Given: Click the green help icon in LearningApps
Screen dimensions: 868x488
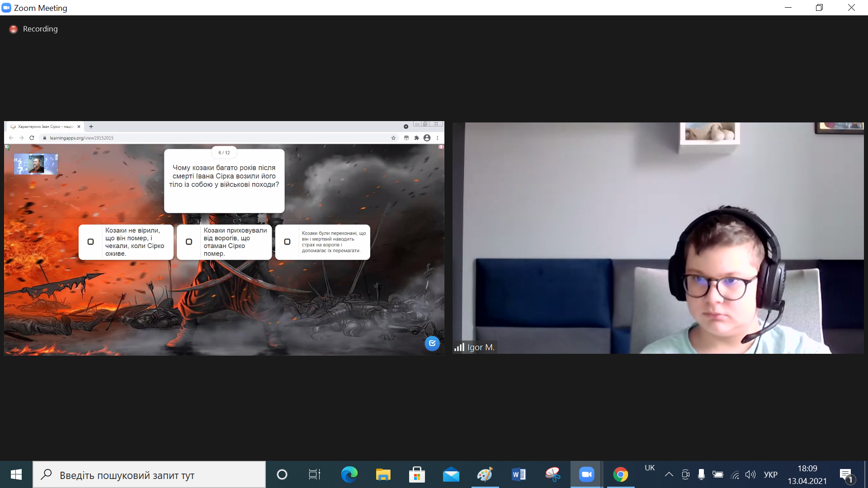Looking at the screenshot, I should (7, 147).
